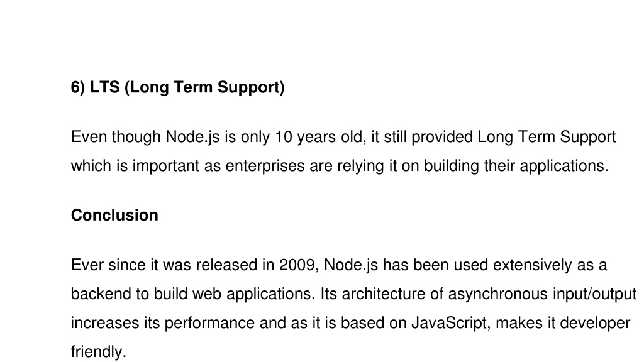Screen dimensions: 644x362
Task: Click the word "released"
Action: (226, 265)
